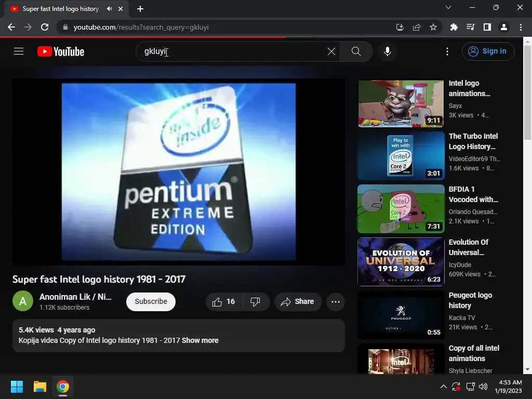
Task: Go to the YouTube home logo
Action: click(61, 51)
